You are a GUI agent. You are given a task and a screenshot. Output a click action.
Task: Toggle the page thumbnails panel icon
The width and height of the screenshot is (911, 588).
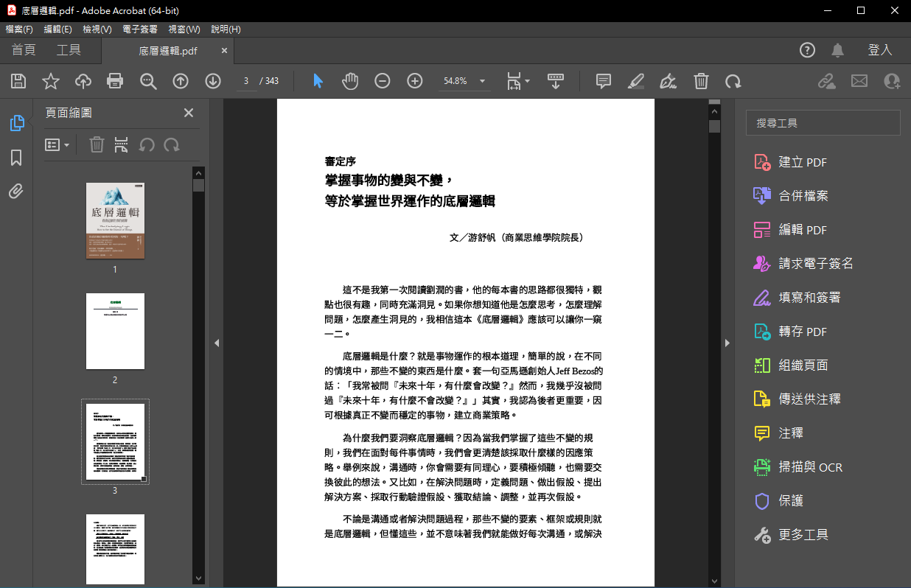point(16,123)
